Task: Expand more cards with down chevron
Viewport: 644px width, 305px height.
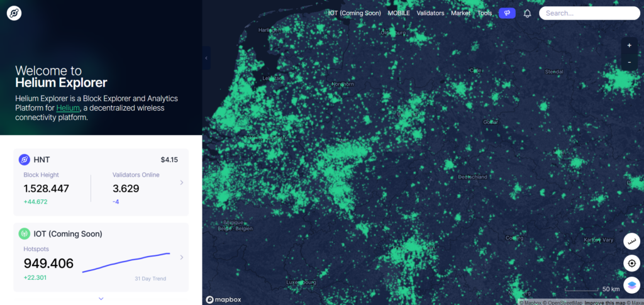Action: pyautogui.click(x=101, y=299)
